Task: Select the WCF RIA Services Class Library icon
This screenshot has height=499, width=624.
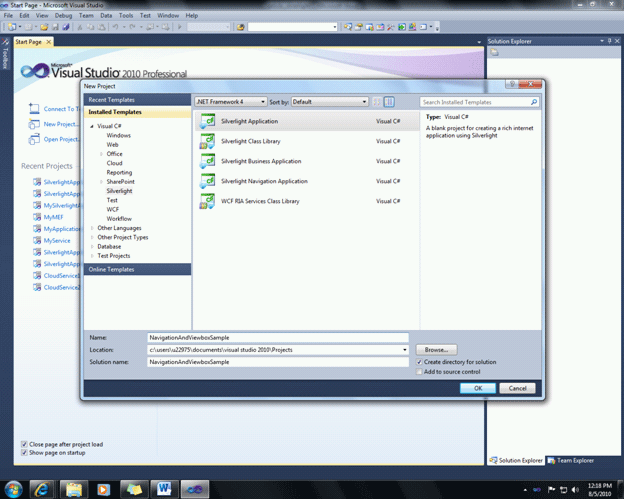Action: click(207, 201)
